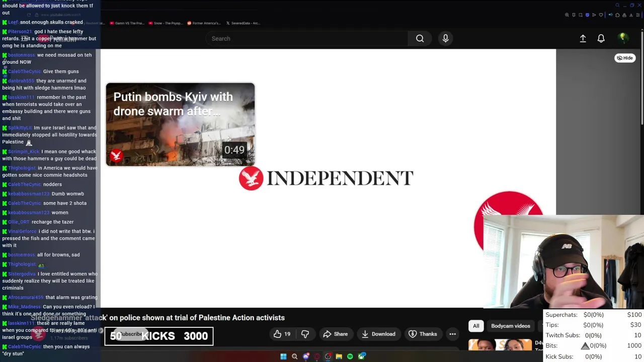Click the browser send/flow arrow icon
This screenshot has height=362, width=644.
594,15
